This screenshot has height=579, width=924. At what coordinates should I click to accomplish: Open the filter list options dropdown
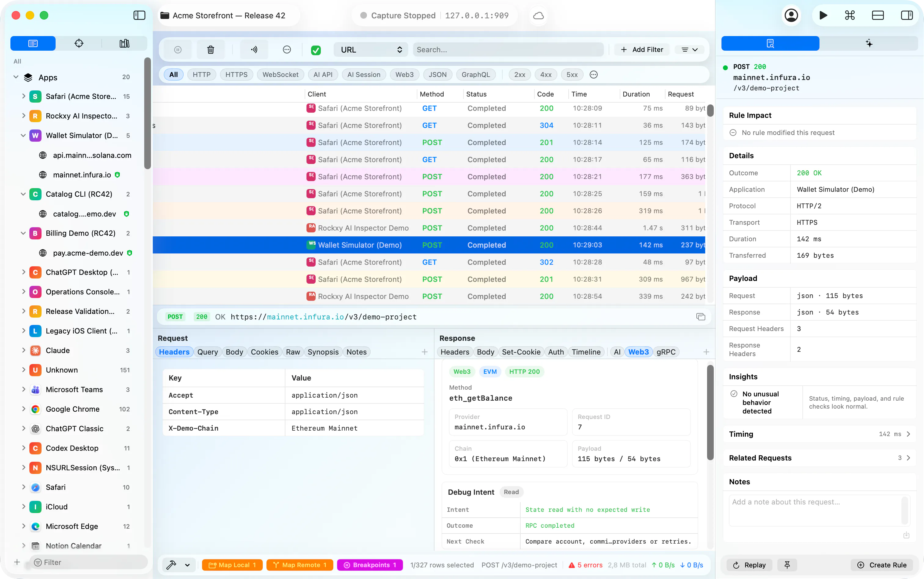coord(689,50)
